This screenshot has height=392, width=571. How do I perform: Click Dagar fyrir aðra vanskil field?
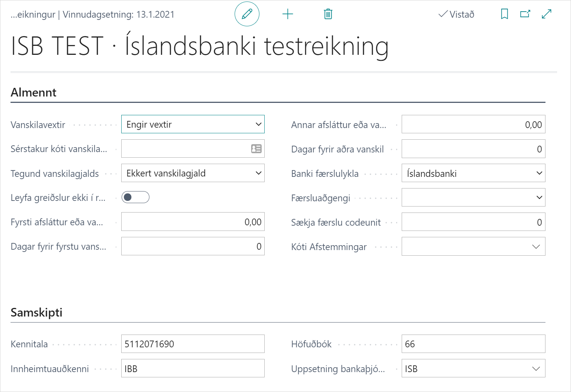tap(473, 149)
